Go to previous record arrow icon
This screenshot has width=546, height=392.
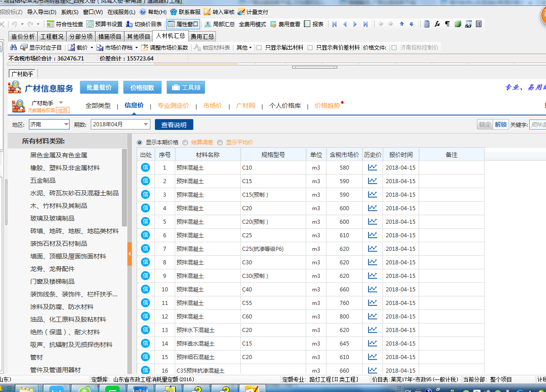[x=345, y=24]
